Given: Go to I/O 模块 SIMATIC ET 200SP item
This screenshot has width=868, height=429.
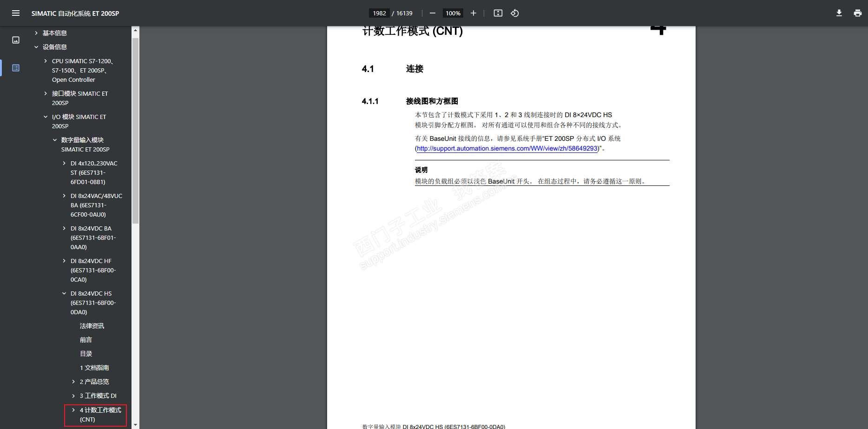Looking at the screenshot, I should pos(79,121).
